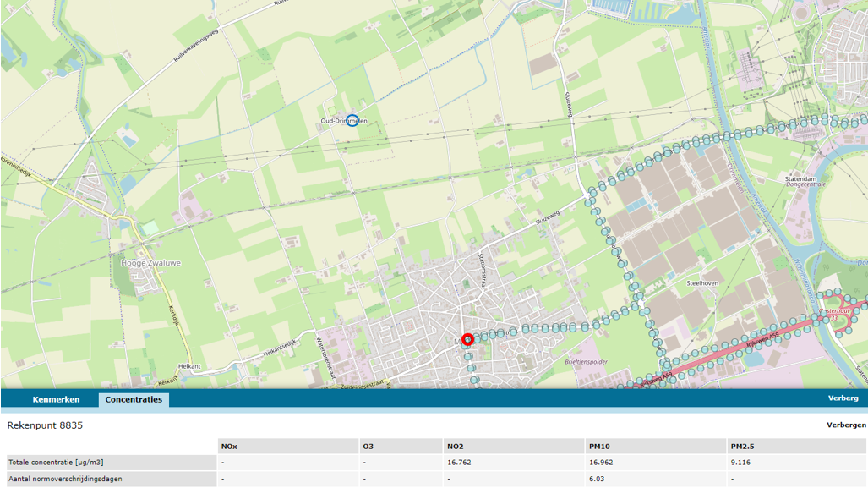Viewport: 868px width, 488px height.
Task: Click the Brieltjenspolder map label
Action: click(x=587, y=362)
